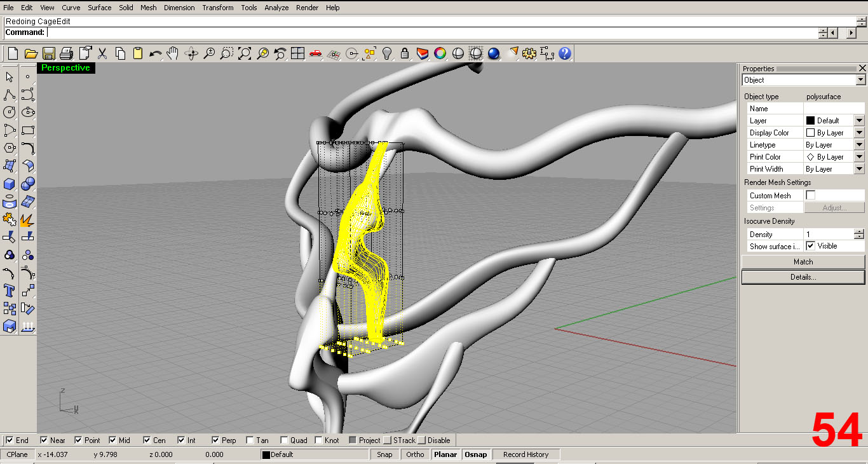Screen dimensions: 868x464
Task: Toggle the Perp osnap checkbox
Action: click(x=215, y=440)
